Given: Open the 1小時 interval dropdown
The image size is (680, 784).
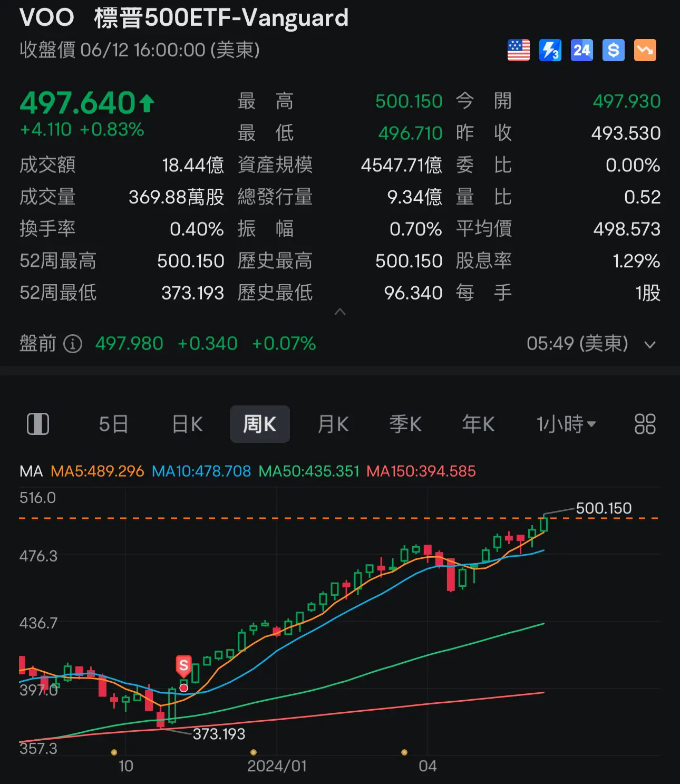Looking at the screenshot, I should point(566,424).
